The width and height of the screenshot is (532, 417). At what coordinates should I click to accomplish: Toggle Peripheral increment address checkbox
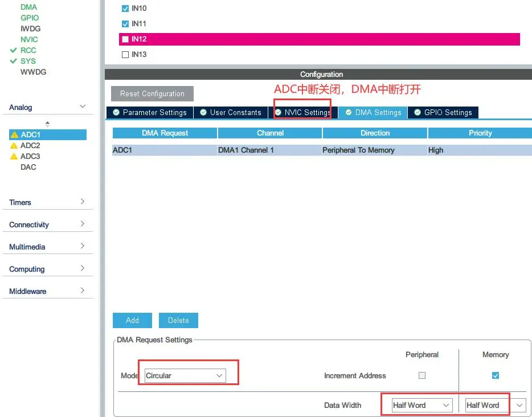[x=422, y=375]
